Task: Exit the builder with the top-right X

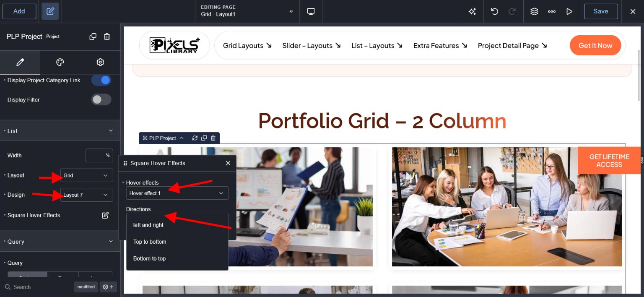Action: pyautogui.click(x=633, y=11)
